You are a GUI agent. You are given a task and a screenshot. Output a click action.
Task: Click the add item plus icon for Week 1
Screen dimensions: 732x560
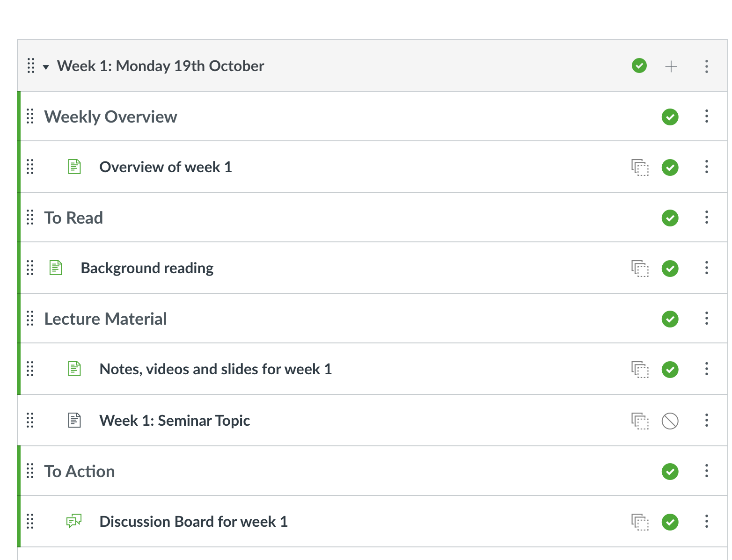tap(671, 66)
